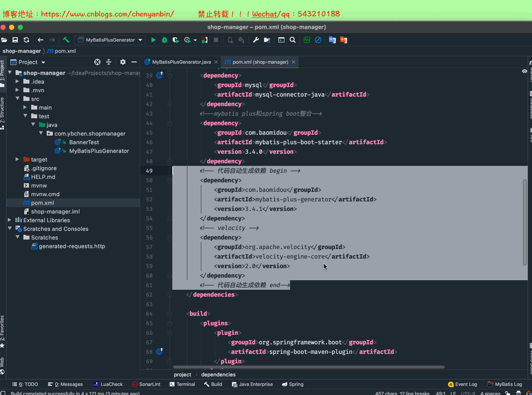Open Project panel gear settings

tap(123, 62)
